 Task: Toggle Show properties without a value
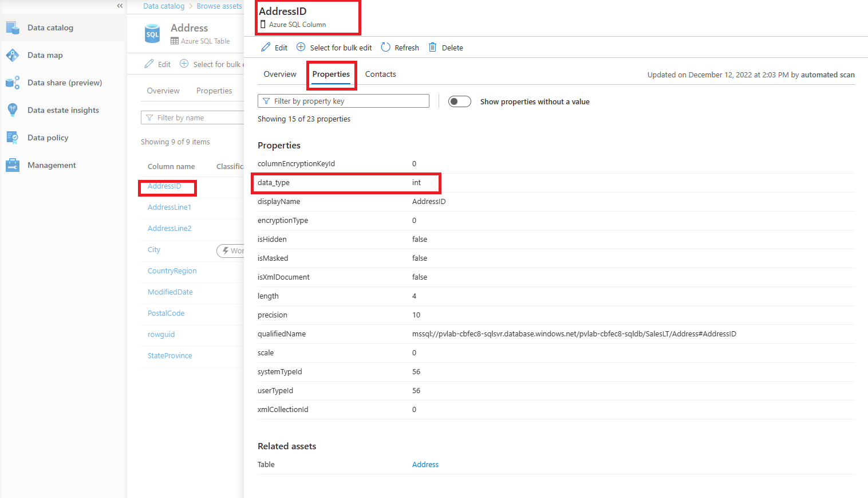459,101
